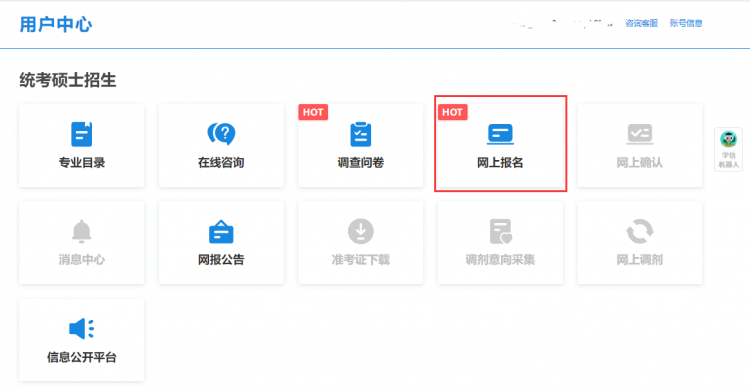This screenshot has width=750, height=392.
Task: Click the 网上确认 checklist icon
Action: coord(640,134)
